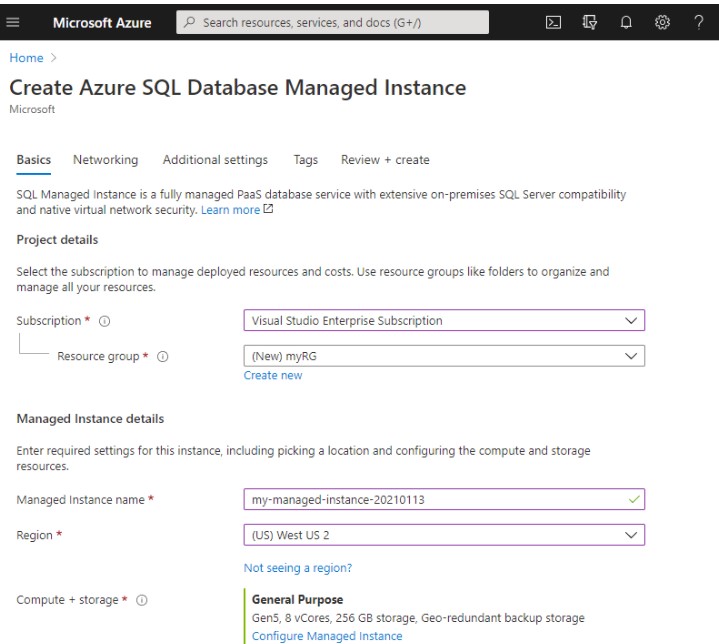The height and width of the screenshot is (644, 719).
Task: Edit the Managed Instance name field
Action: 444,499
